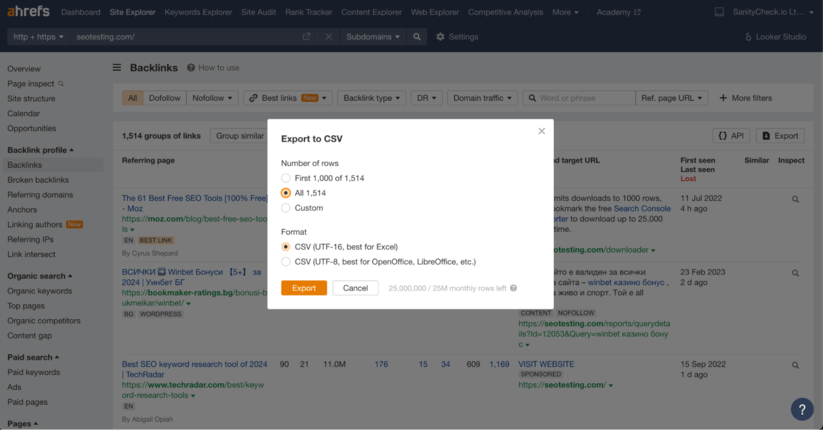Toggle the hamburger menu beside Backlinks heading
The width and height of the screenshot is (823, 430).
click(117, 68)
